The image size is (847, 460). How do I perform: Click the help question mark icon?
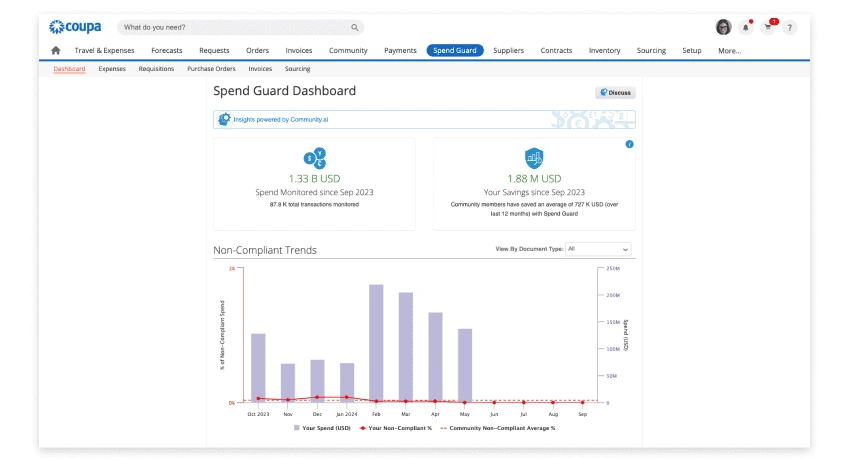tap(790, 27)
